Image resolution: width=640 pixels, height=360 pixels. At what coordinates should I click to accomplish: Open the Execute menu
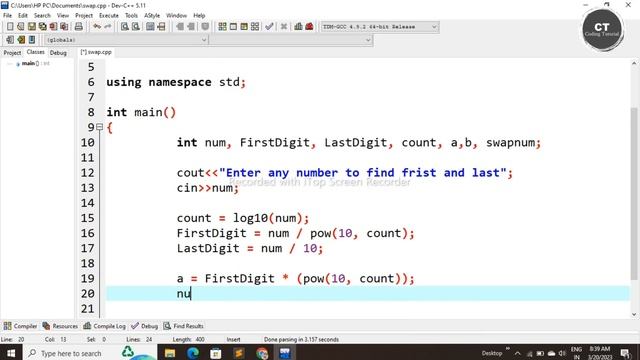click(109, 16)
